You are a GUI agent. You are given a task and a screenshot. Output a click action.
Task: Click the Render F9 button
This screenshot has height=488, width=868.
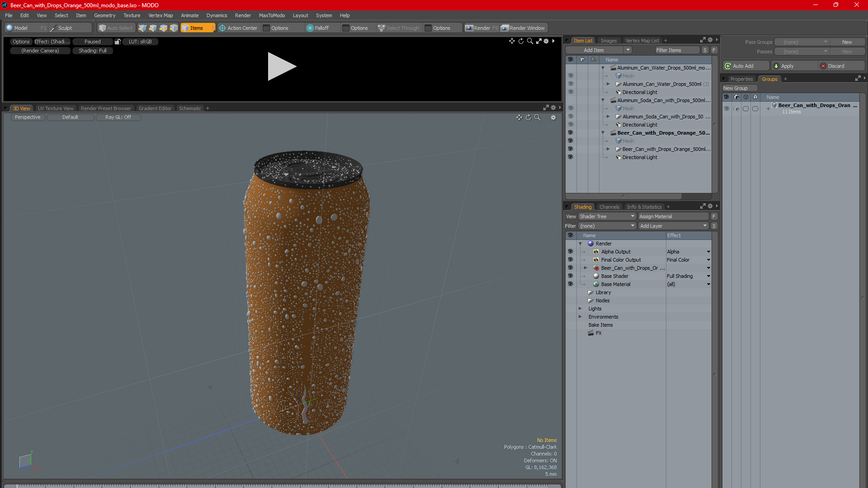[481, 28]
